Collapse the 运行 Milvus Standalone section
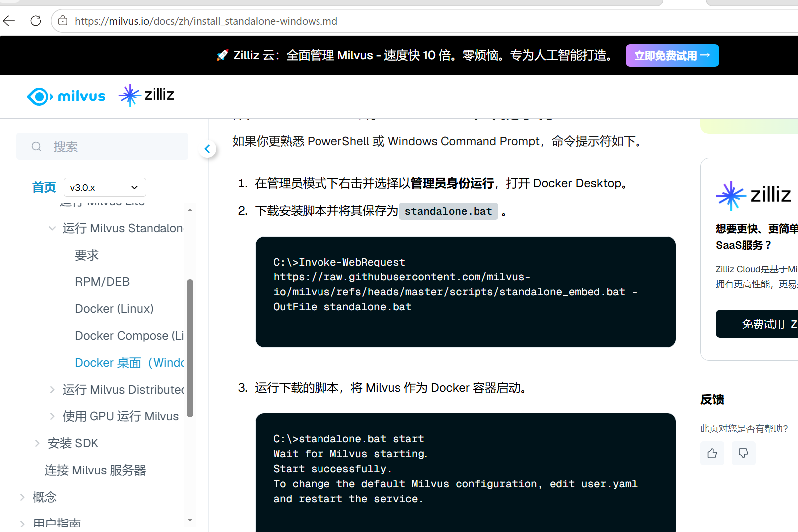The image size is (798, 532). [52, 228]
